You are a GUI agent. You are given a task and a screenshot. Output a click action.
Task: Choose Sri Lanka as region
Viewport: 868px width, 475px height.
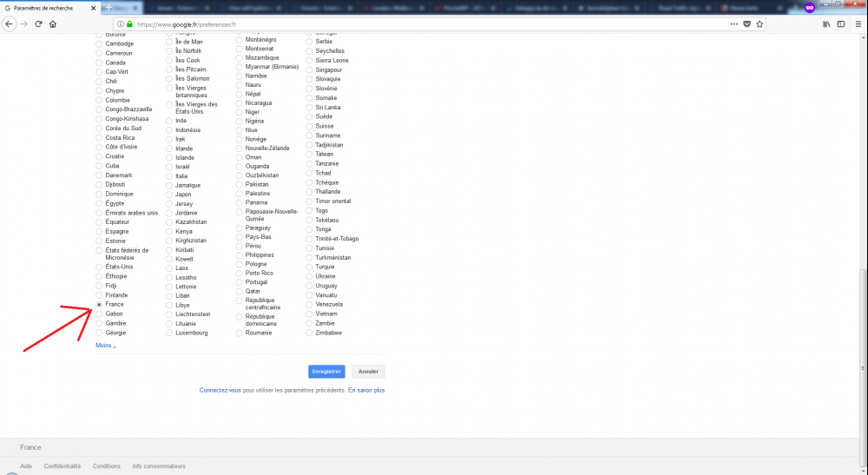pos(310,108)
